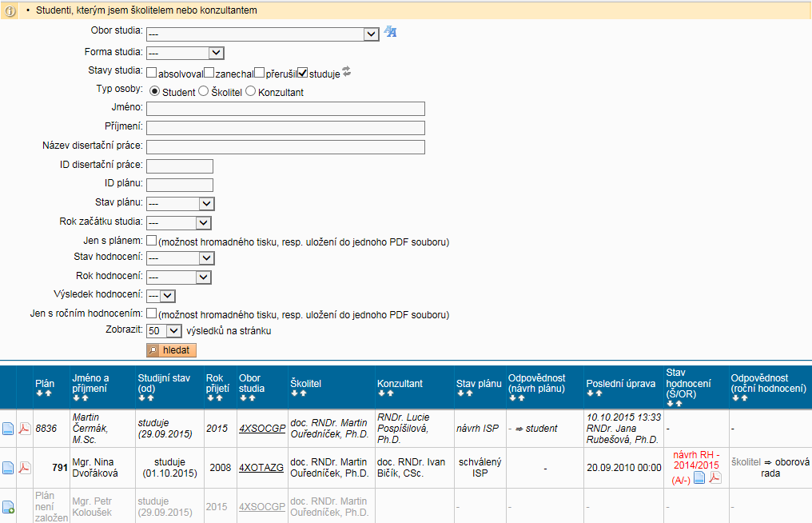Click up sort arrow under Poslední úprava
The height and width of the screenshot is (523, 812).
tap(599, 393)
